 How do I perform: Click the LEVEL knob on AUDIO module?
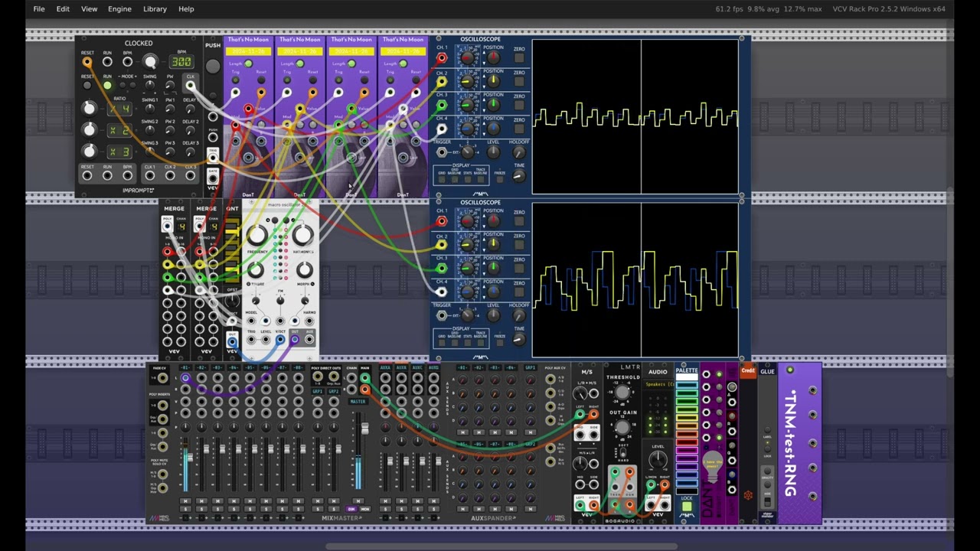(x=658, y=461)
